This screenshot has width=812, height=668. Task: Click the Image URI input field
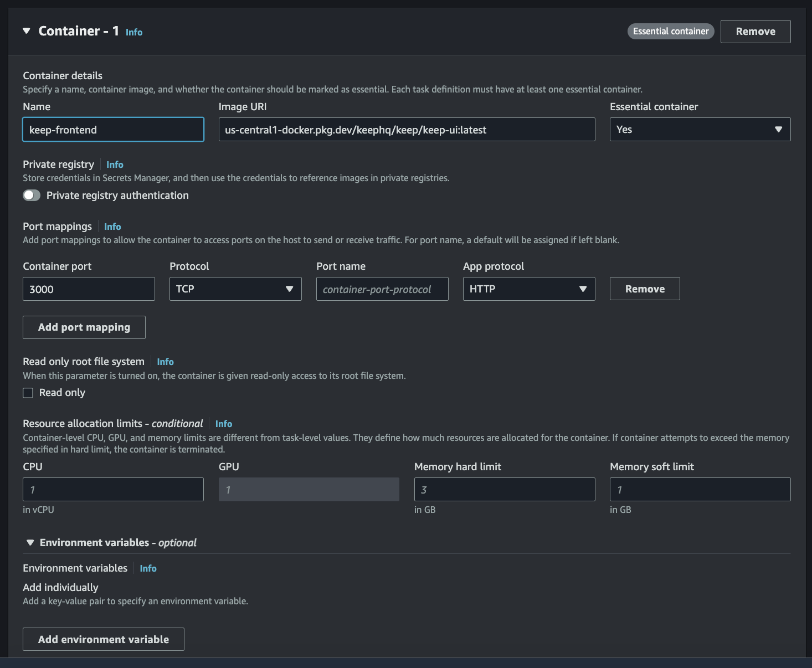tap(407, 130)
